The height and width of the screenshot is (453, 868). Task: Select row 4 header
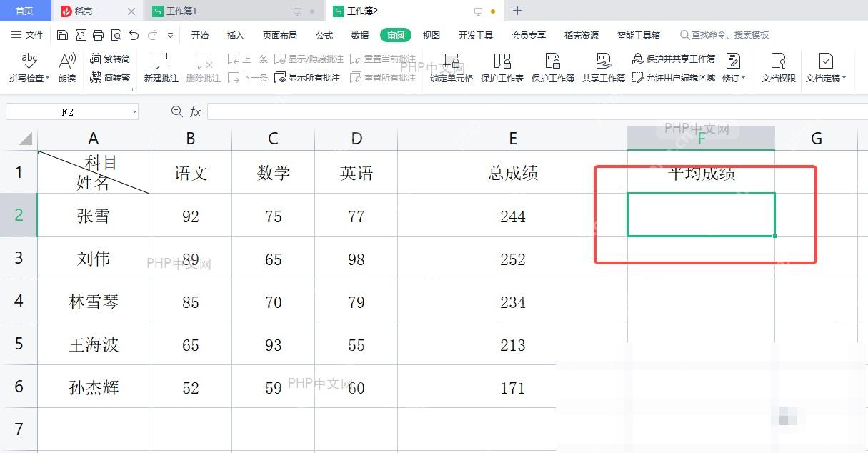pyautogui.click(x=19, y=301)
